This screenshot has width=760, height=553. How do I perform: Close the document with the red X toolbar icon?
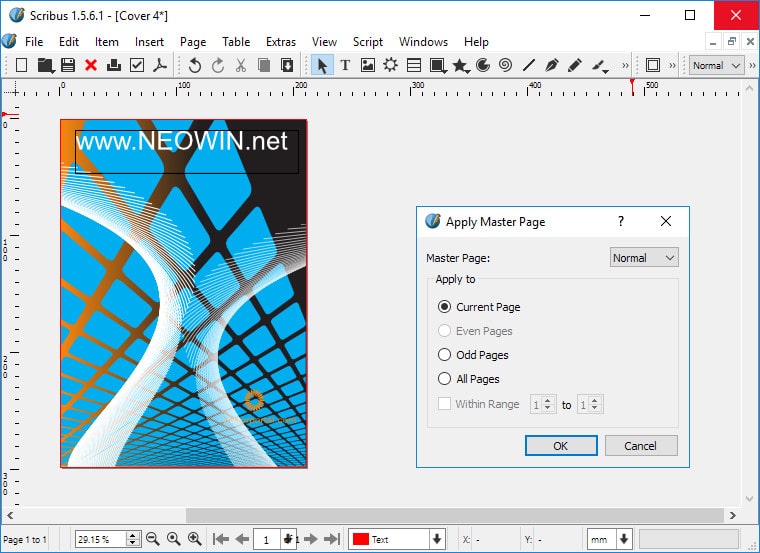click(91, 65)
